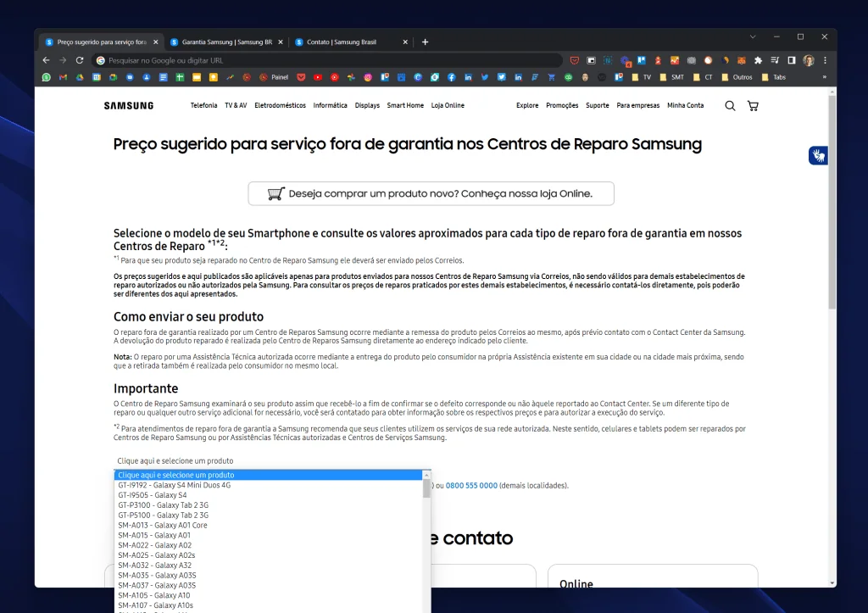Open the Samsung shopping cart
868x613 pixels.
click(753, 105)
